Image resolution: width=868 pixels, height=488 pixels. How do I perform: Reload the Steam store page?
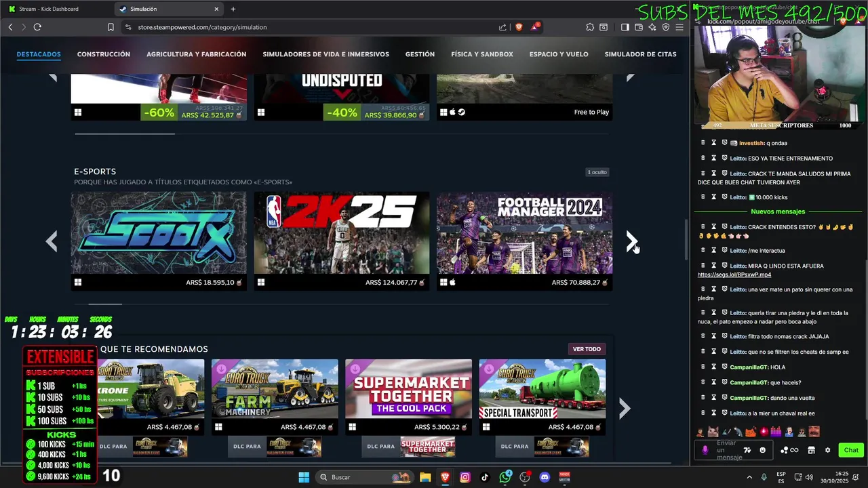click(x=37, y=27)
